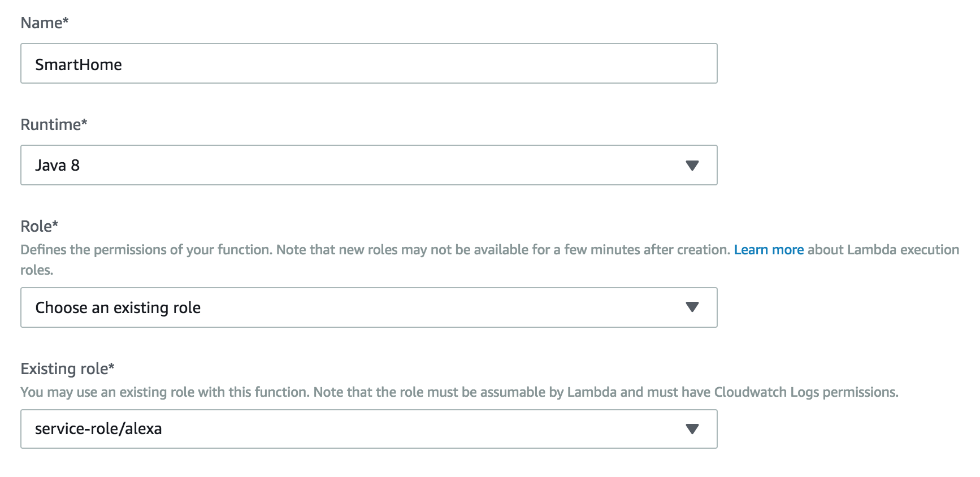
Task: Follow the 'Learn more' link
Action: click(x=769, y=250)
